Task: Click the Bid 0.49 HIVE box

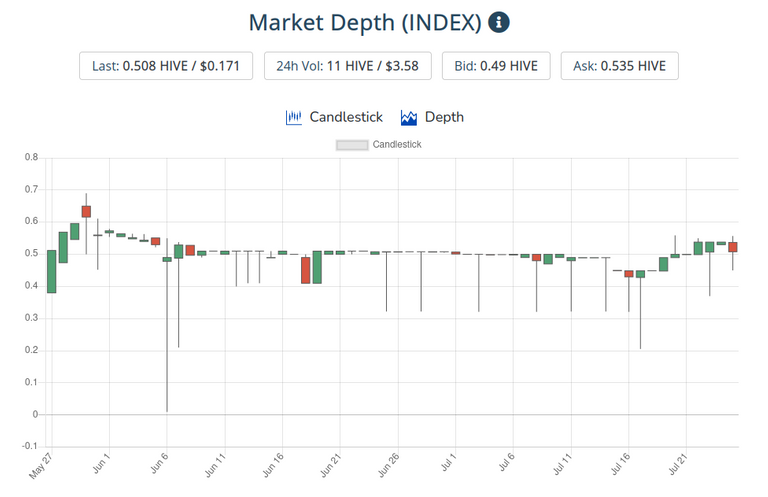Action: (x=496, y=66)
